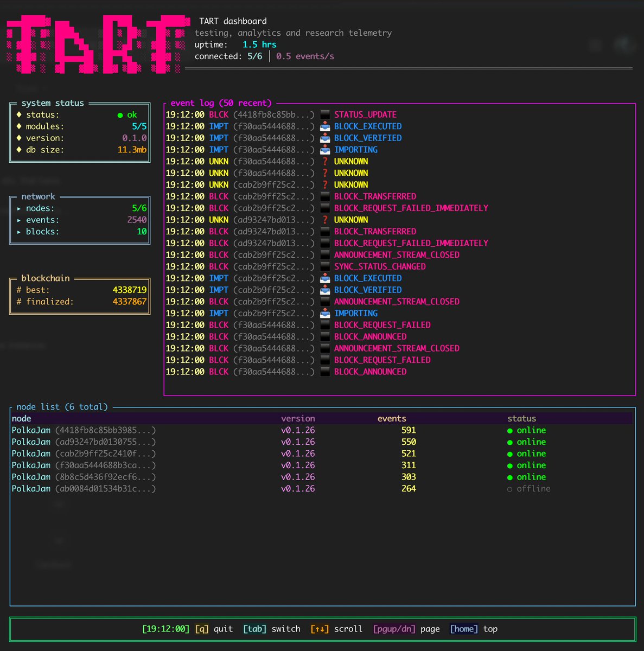Focus the network panel title
This screenshot has width=644, height=651.
click(x=38, y=196)
